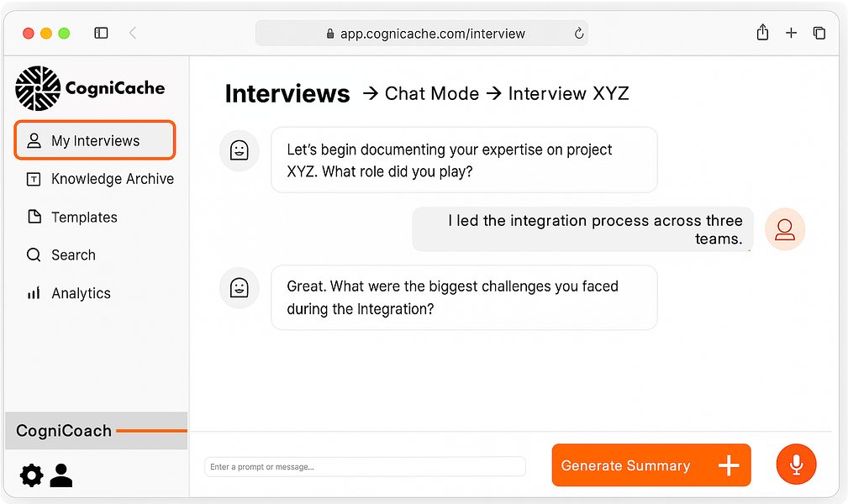Show the tab overview icon
This screenshot has width=848, height=504.
pyautogui.click(x=819, y=33)
